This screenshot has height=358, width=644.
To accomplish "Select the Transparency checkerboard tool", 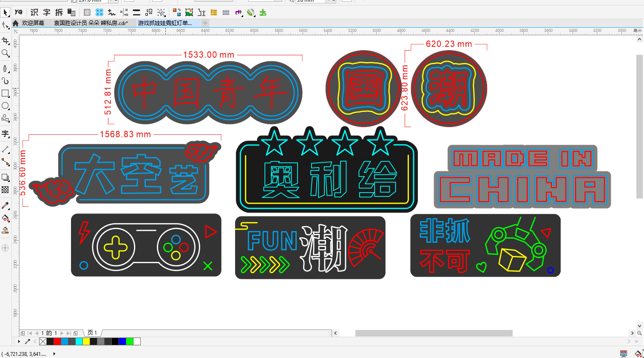I will 5,190.
